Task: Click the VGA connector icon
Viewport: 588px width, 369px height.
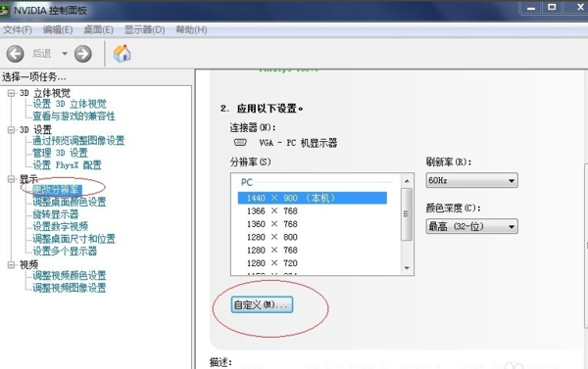Action: [240, 142]
